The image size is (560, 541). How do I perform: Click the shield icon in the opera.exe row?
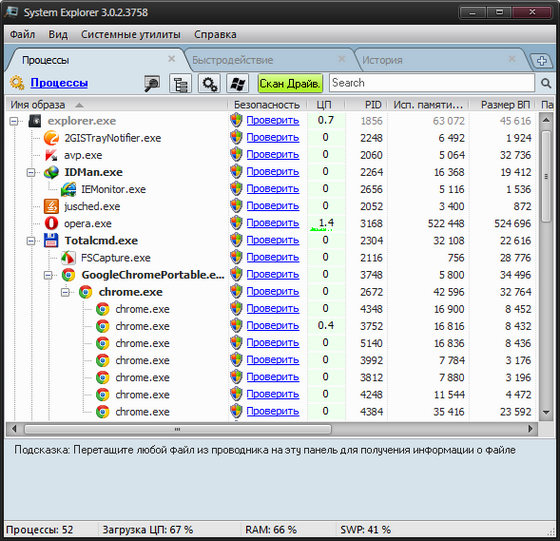point(236,222)
